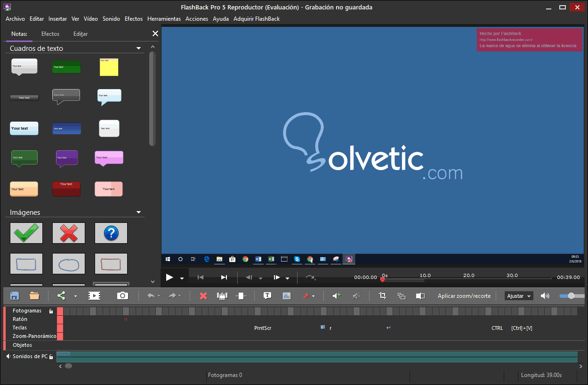Collapse the Imágenes section

(138, 213)
